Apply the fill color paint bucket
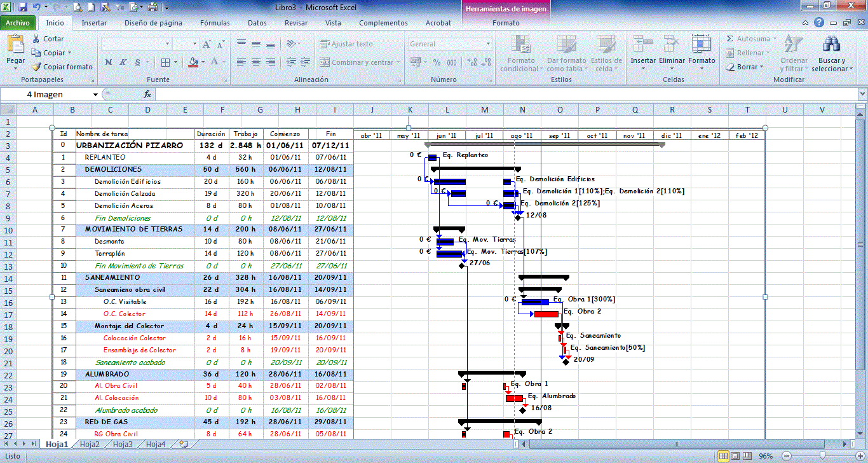This screenshot has width=868, height=463. pos(193,62)
